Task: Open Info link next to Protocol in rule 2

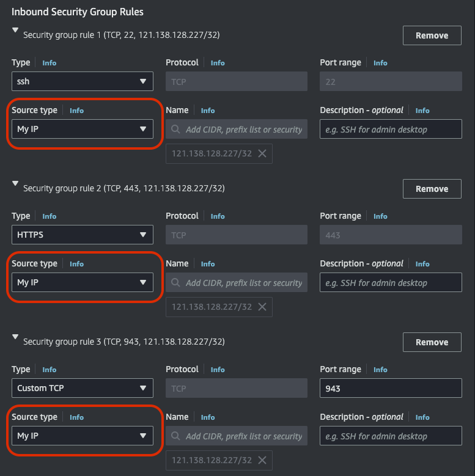Action: (x=218, y=216)
